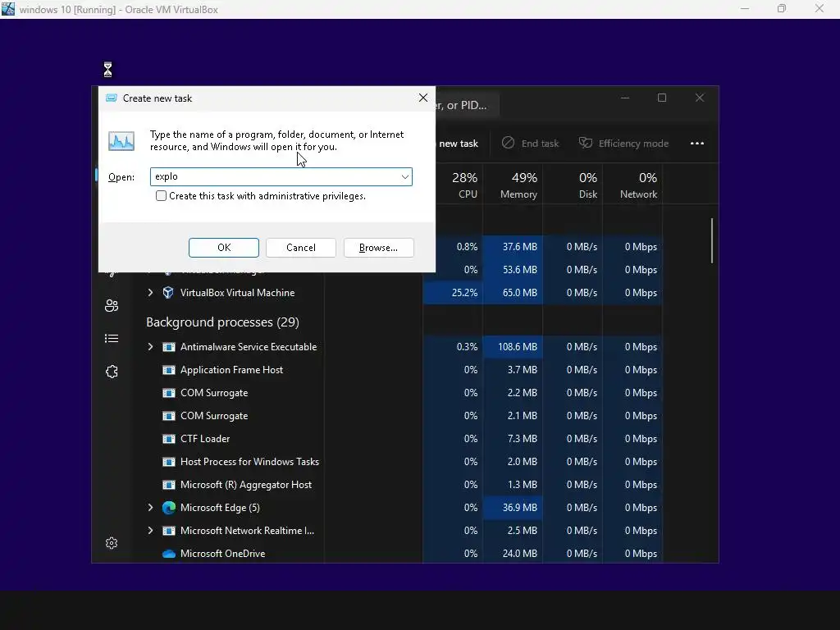Click the Task Manager vertical scrollbar thumb
This screenshot has height=630, width=840.
click(x=712, y=240)
